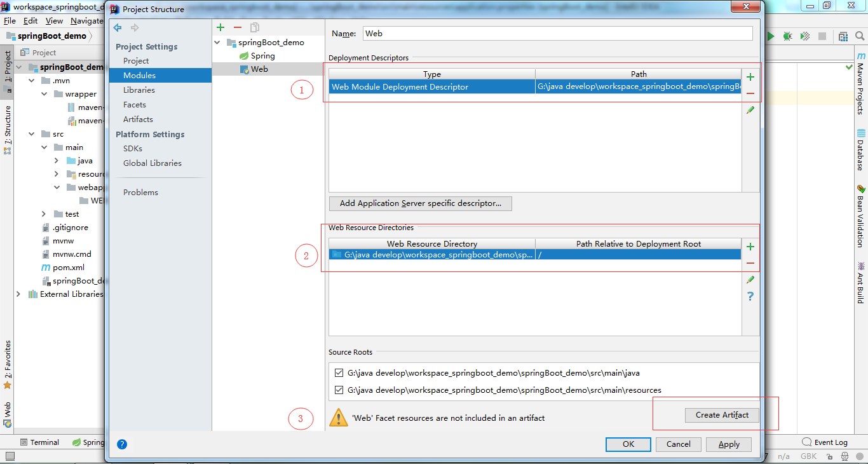Collapse the main folder
The image size is (868, 464).
tap(44, 147)
